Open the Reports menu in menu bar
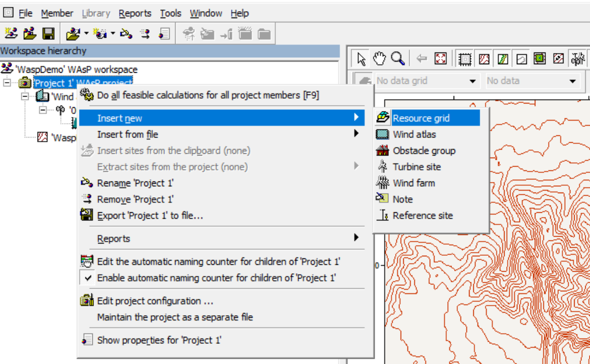590x364 pixels. coord(135,13)
